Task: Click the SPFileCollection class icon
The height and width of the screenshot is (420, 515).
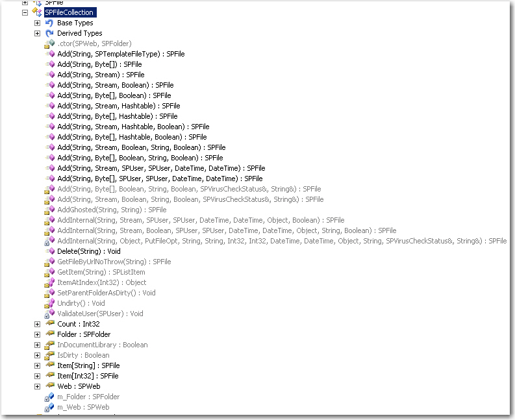Action: (x=37, y=12)
